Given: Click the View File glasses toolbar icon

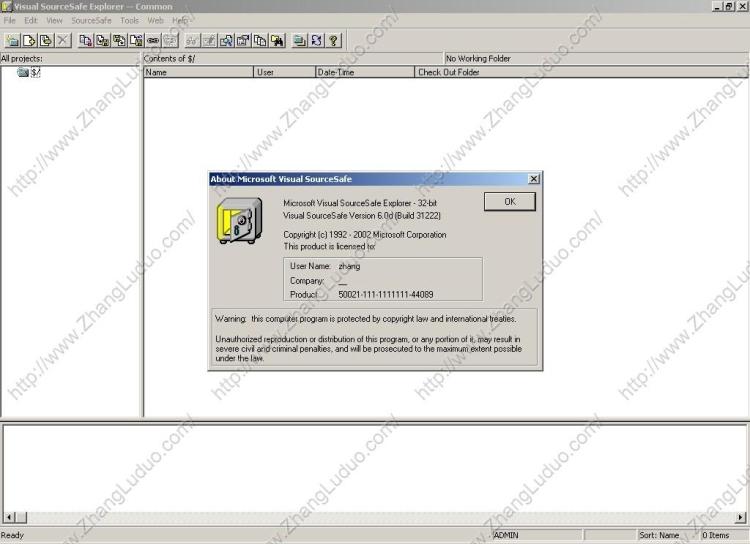Looking at the screenshot, I should click(192, 40).
